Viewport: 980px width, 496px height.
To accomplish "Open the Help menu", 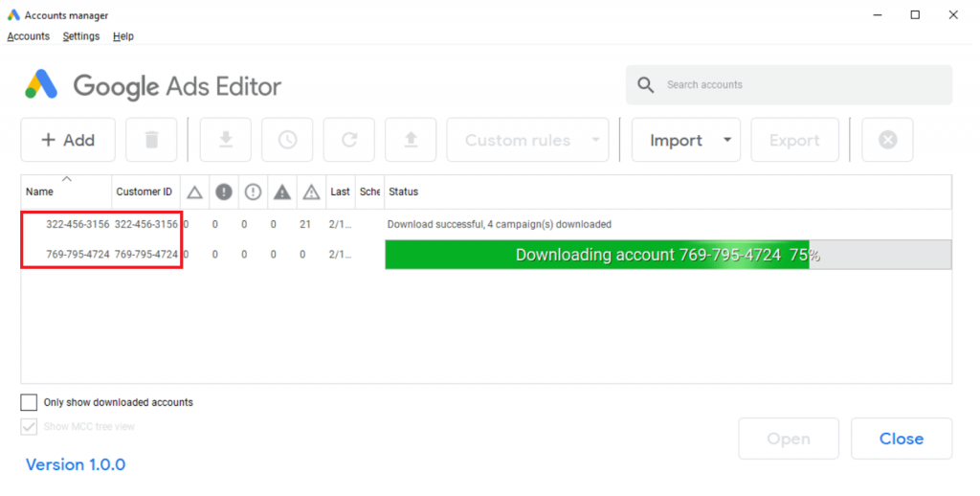I will (123, 36).
